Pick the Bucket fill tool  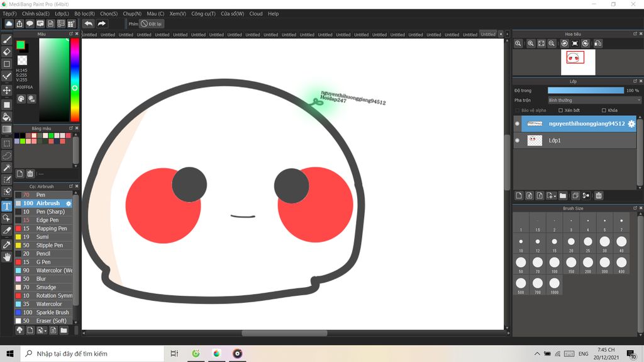pyautogui.click(x=7, y=117)
